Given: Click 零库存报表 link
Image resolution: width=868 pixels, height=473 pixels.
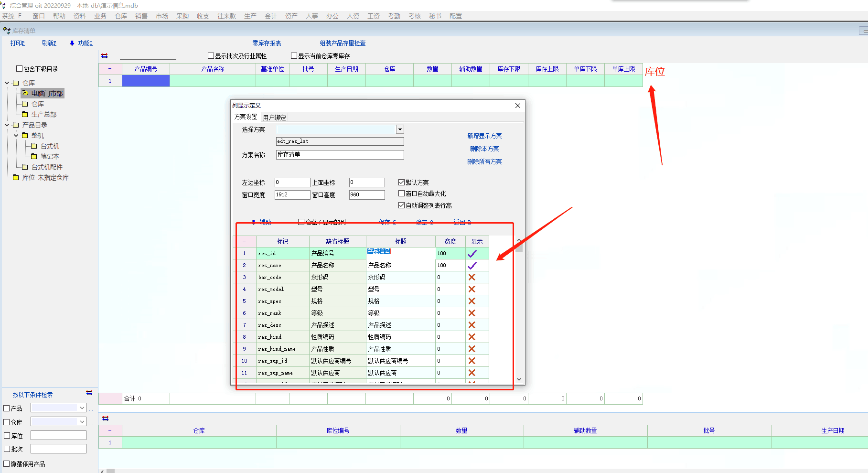Looking at the screenshot, I should point(267,43).
